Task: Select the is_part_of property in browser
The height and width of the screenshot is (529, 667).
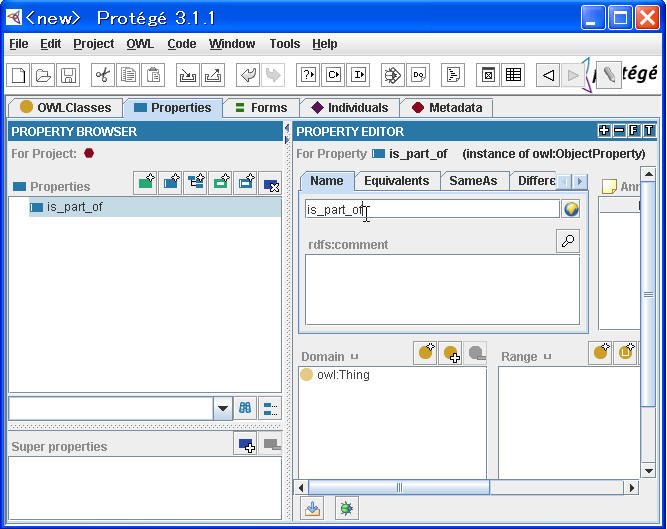Action: tap(155, 207)
